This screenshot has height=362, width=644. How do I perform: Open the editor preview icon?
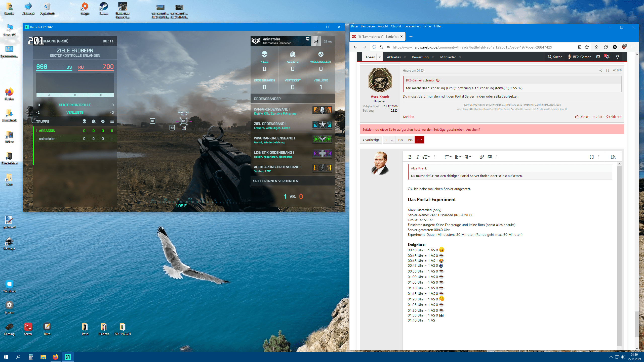pyautogui.click(x=613, y=157)
